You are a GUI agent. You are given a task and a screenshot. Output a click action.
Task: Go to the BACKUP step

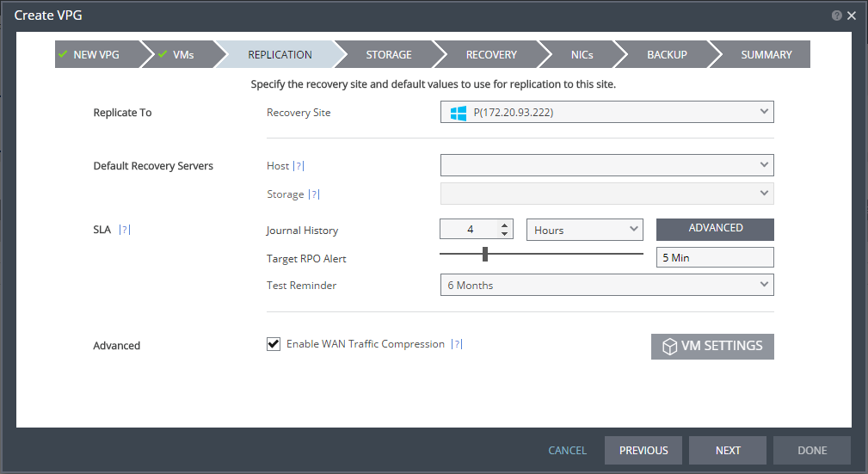click(x=667, y=54)
